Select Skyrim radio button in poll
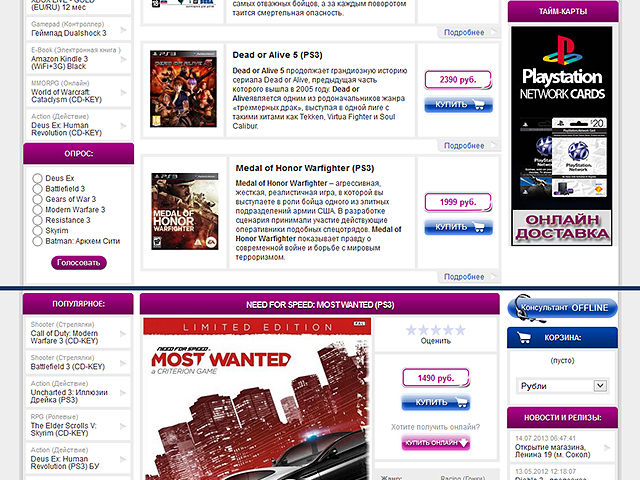This screenshot has height=480, width=640. pyautogui.click(x=37, y=229)
